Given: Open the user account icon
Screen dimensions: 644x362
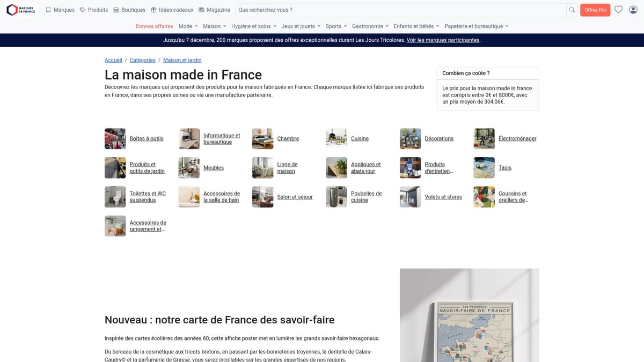Looking at the screenshot, I should tap(633, 10).
